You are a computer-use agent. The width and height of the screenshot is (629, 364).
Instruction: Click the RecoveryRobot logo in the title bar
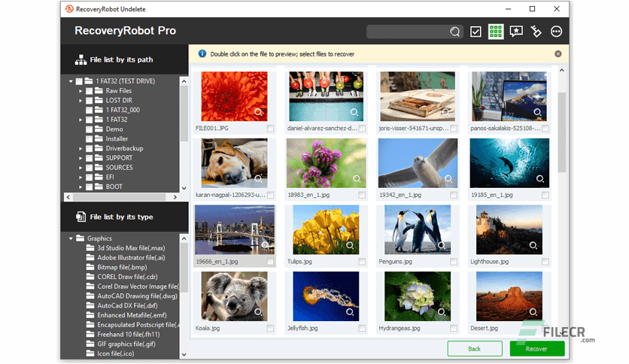tap(69, 9)
